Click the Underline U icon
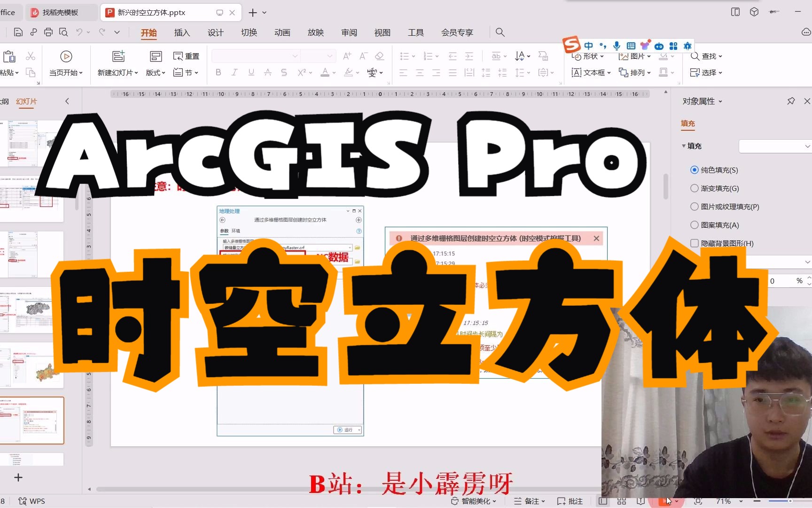Screen dimensions: 812x508 tap(251, 72)
